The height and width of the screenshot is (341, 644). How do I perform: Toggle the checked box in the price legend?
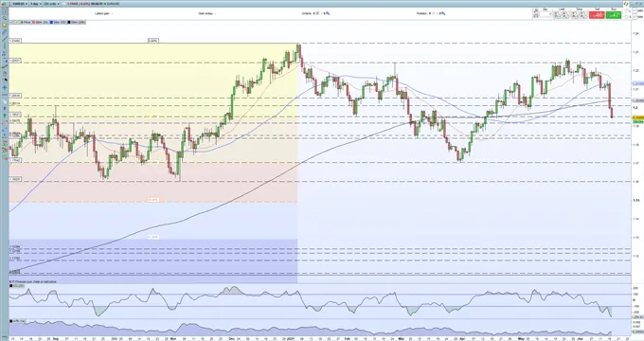(16, 22)
